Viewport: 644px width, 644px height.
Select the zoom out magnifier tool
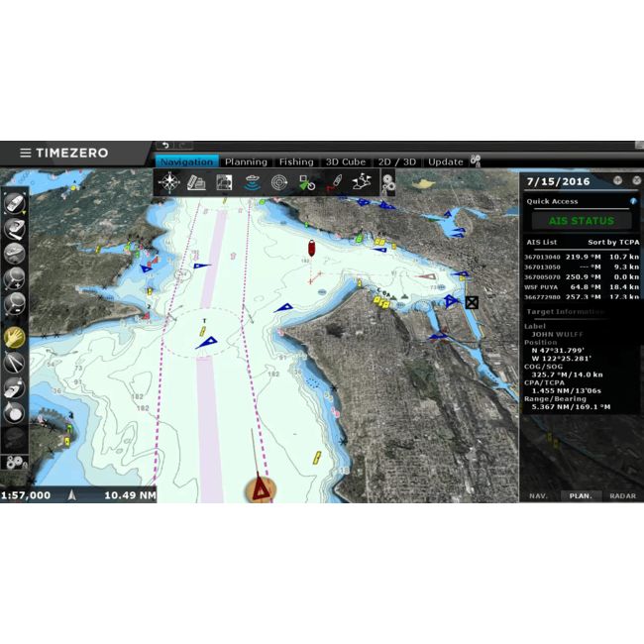pos(14,304)
